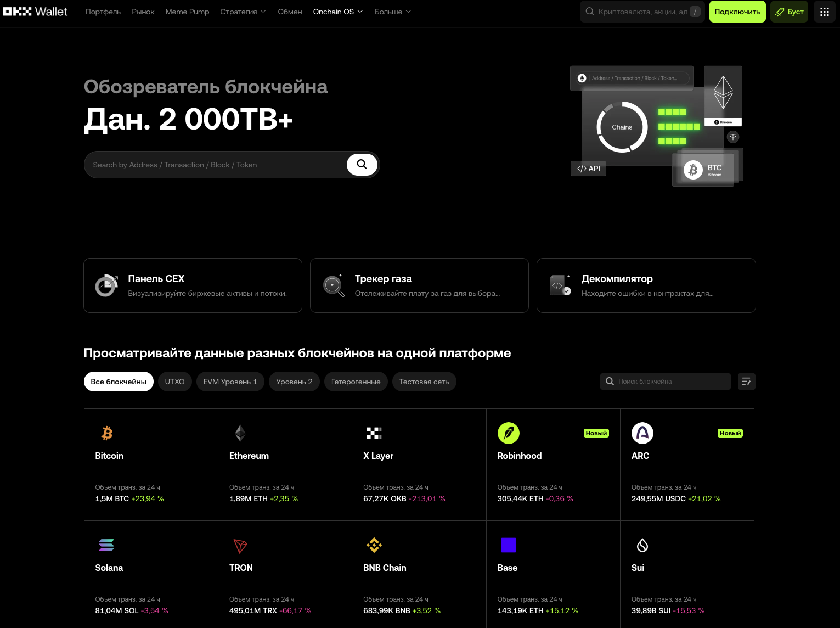Viewport: 840px width, 628px height.
Task: Click the Ethereum diamond logo
Action: pos(240,433)
